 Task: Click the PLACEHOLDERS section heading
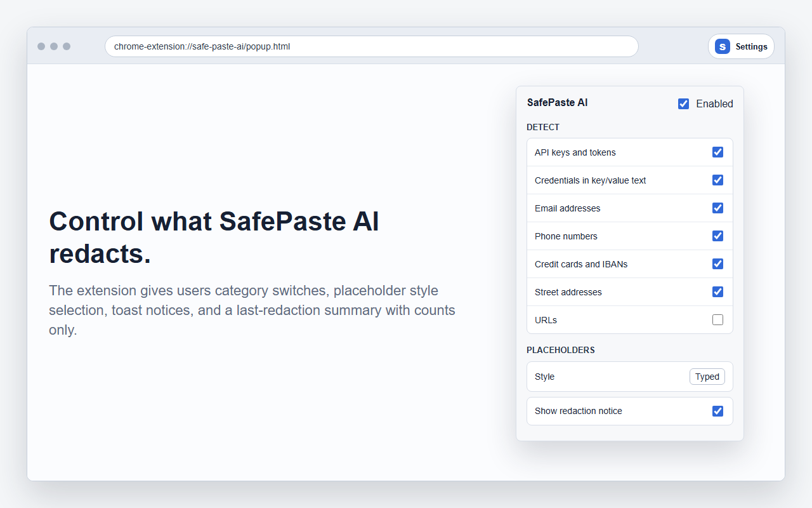tap(561, 350)
